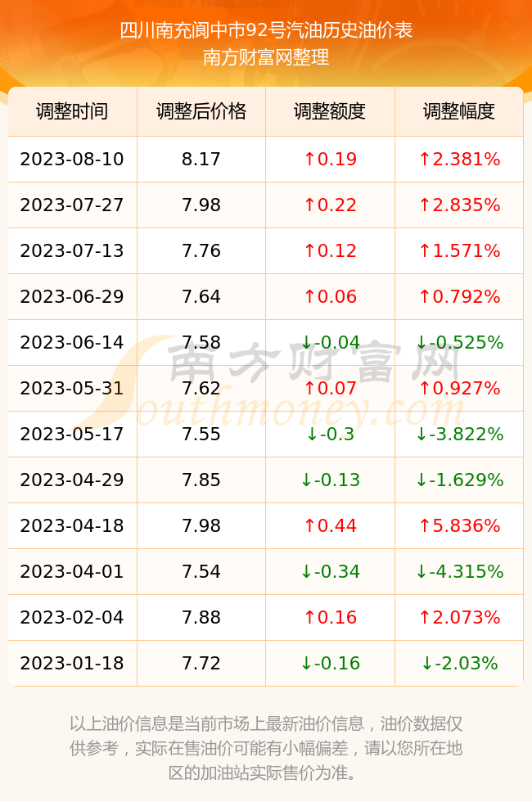Click the 南方财富网整理 subtitle text

(x=266, y=56)
